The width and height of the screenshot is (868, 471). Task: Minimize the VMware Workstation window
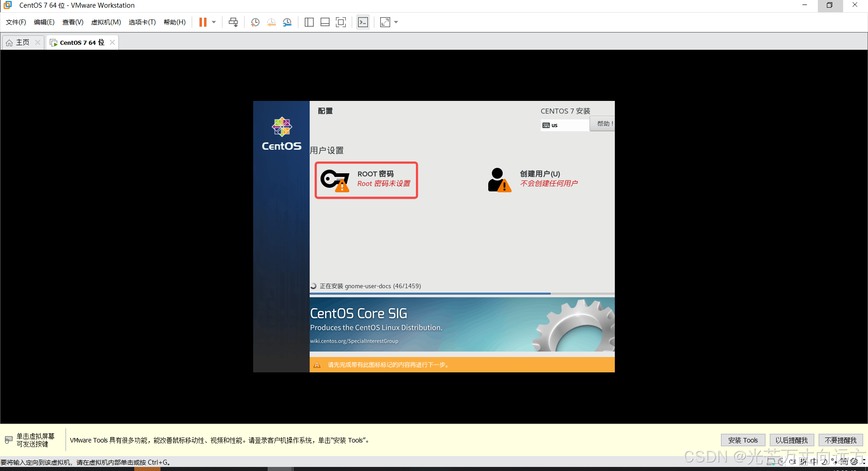tap(805, 5)
